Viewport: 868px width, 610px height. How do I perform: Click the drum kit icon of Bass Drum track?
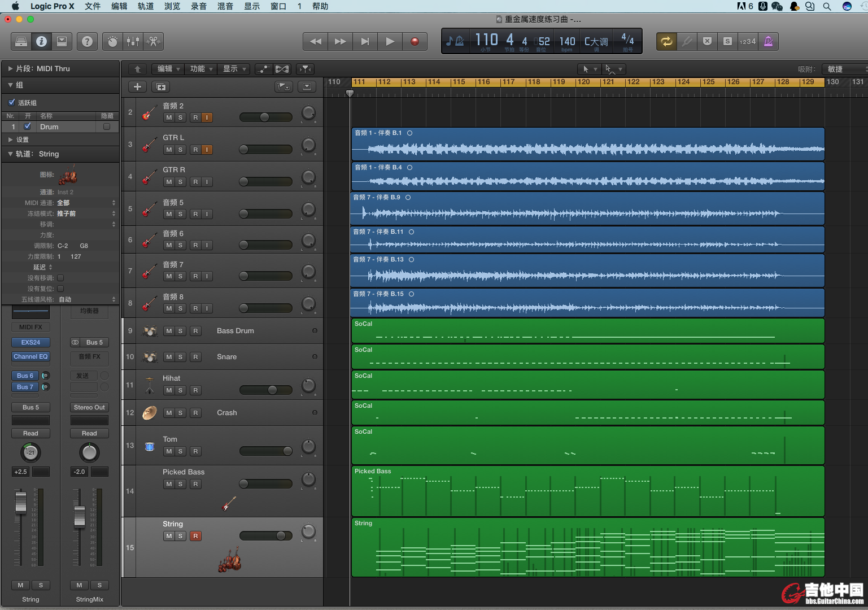150,331
